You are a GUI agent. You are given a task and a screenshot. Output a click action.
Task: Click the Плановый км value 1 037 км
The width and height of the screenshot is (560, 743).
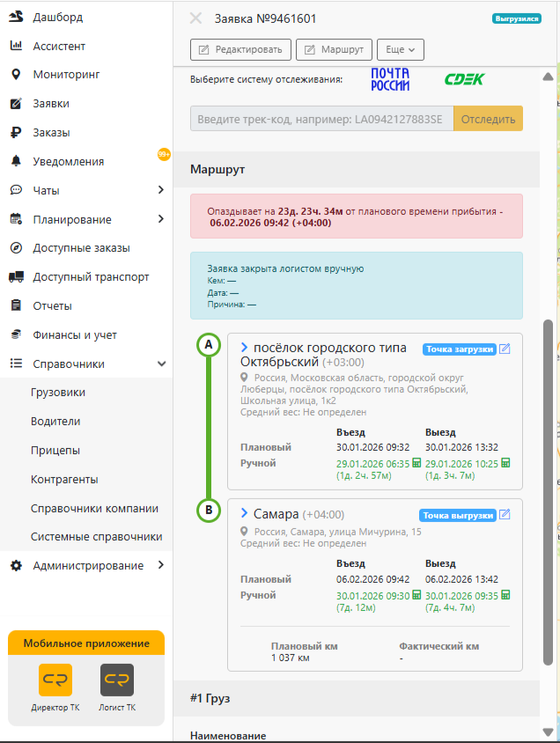[291, 658]
